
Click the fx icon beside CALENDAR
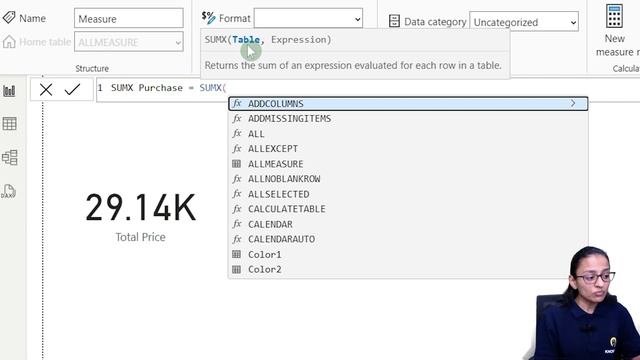pyautogui.click(x=237, y=224)
